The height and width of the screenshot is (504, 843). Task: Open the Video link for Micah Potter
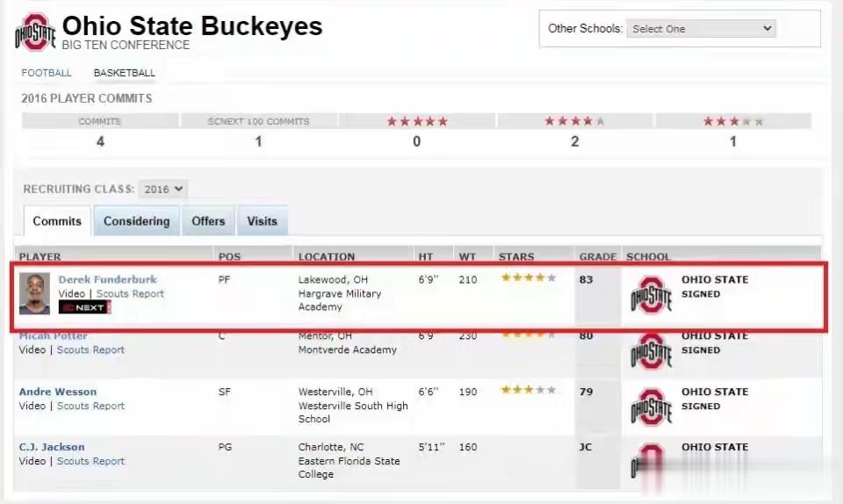tap(32, 349)
